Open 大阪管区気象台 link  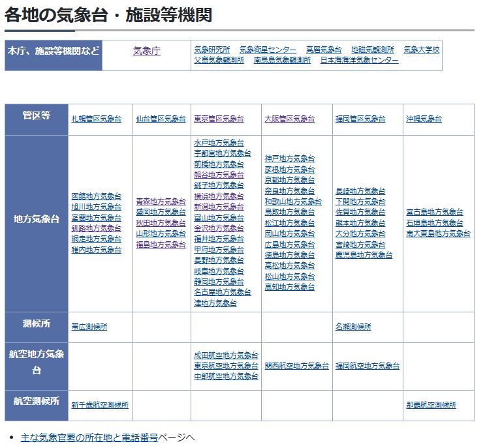[290, 119]
